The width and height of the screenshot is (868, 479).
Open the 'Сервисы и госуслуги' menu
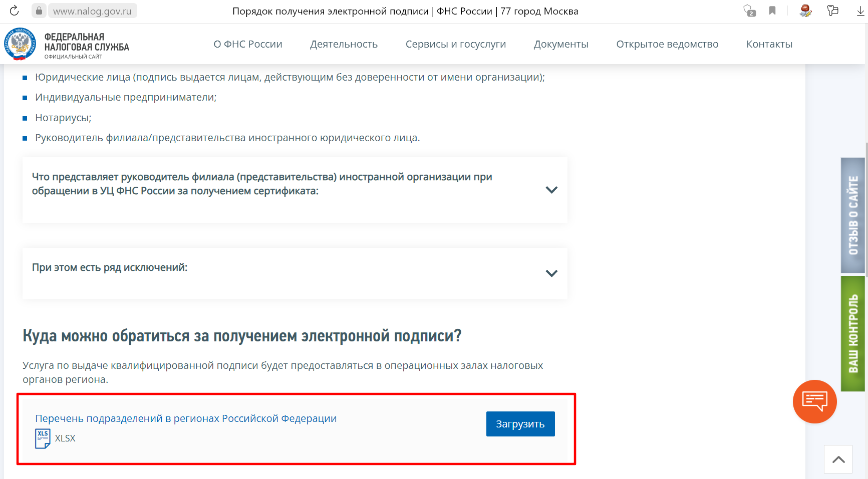455,44
